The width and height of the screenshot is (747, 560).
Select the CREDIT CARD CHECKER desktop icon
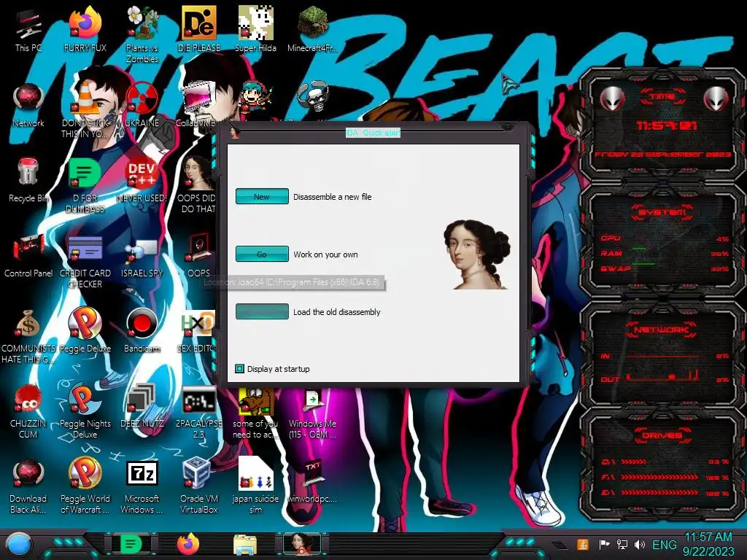(x=85, y=261)
